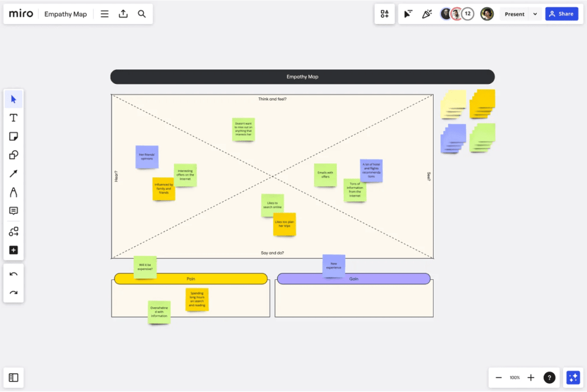Pick the Pen drawing tool
The height and width of the screenshot is (392, 587).
(x=14, y=192)
